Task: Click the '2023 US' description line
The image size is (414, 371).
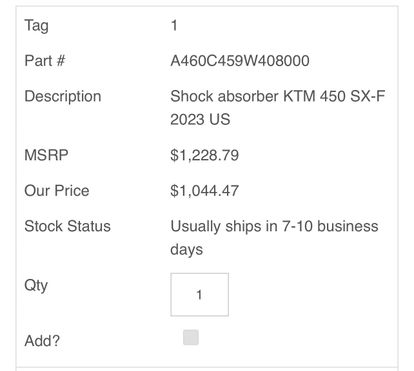Action: tap(200, 119)
